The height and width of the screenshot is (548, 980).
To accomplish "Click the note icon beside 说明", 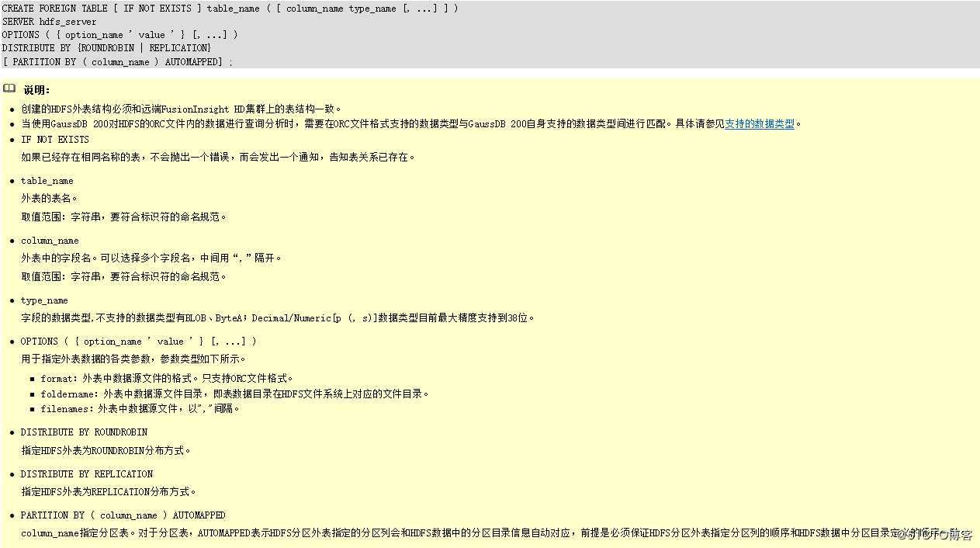I will click(9, 88).
